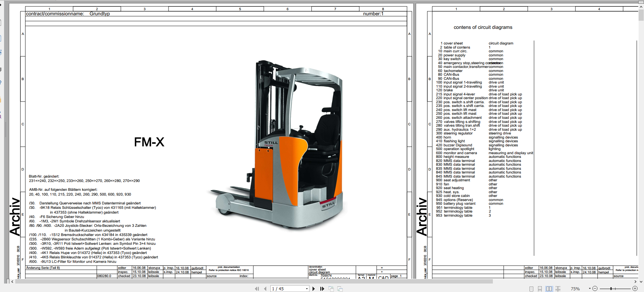Click the '600 monitor and camera' row
The height and width of the screenshot is (292, 644).
[x=485, y=153]
